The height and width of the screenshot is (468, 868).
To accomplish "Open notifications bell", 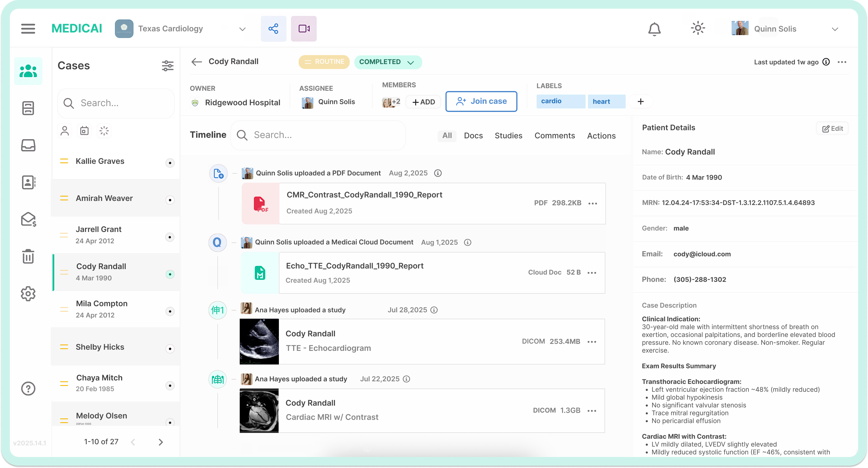I will click(654, 29).
